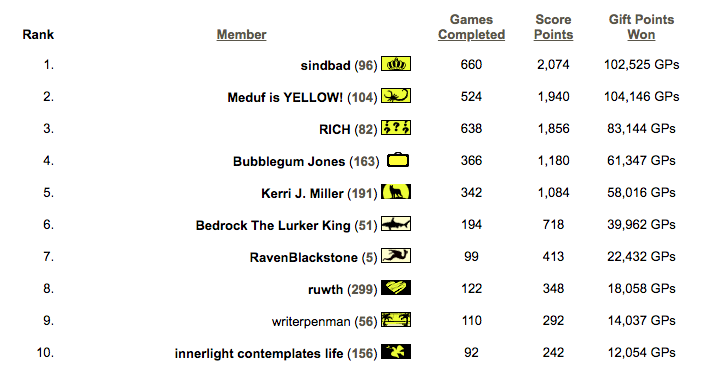Open Bubblegum Jones member name

point(289,162)
